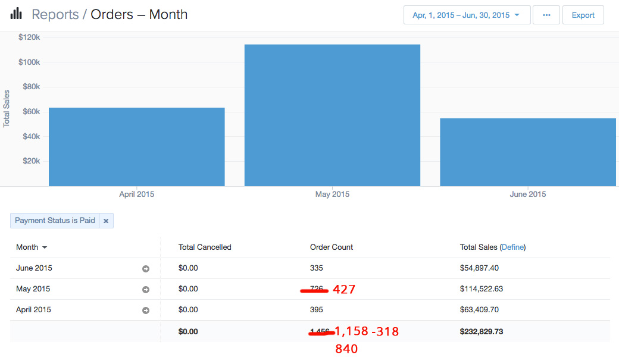Select the May 2015 chart bar
The image size is (619, 364).
332,115
